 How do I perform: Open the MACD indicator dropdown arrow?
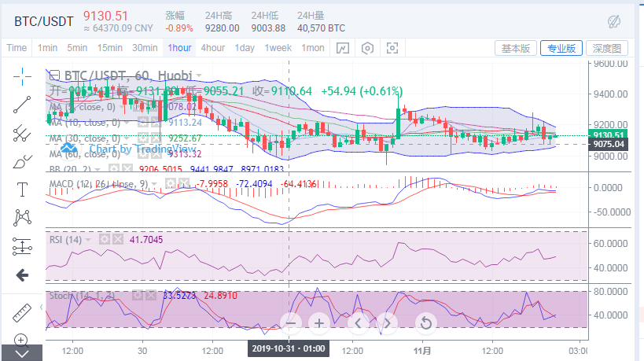(154, 183)
